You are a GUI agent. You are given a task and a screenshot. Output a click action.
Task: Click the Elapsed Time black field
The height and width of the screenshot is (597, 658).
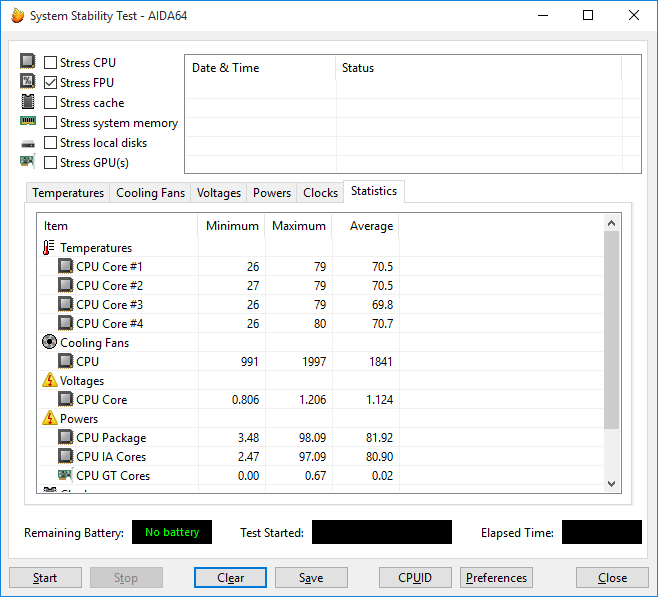click(x=602, y=532)
